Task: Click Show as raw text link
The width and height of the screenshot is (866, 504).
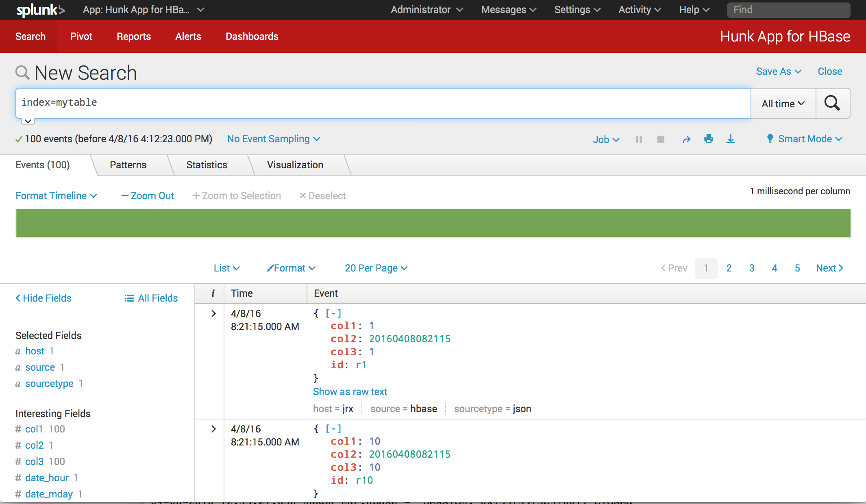Action: click(350, 392)
